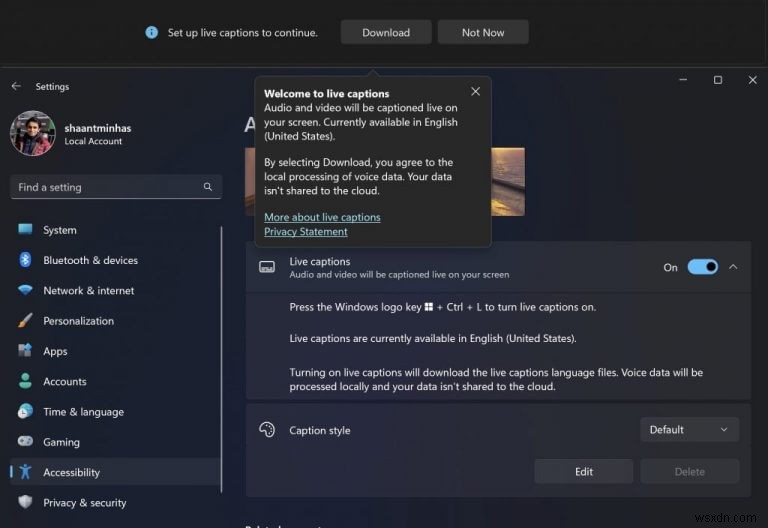Go to Network & internet

115,290
